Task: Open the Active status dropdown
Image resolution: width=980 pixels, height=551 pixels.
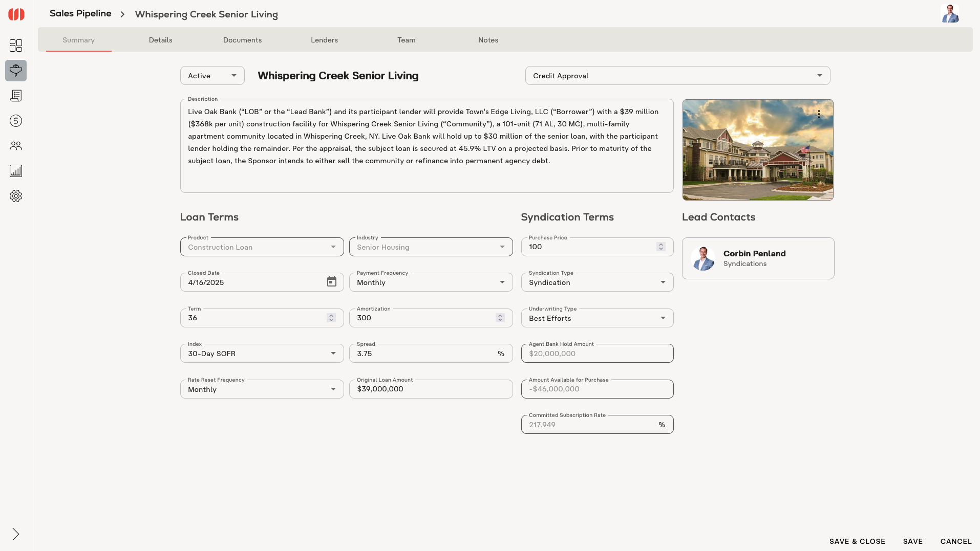Action: point(212,76)
